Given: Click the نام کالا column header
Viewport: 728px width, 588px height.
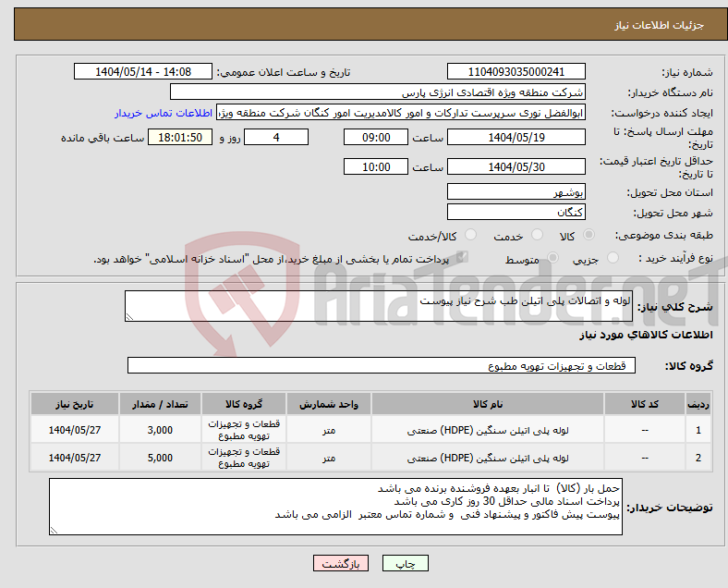Looking at the screenshot, I should click(488, 404).
